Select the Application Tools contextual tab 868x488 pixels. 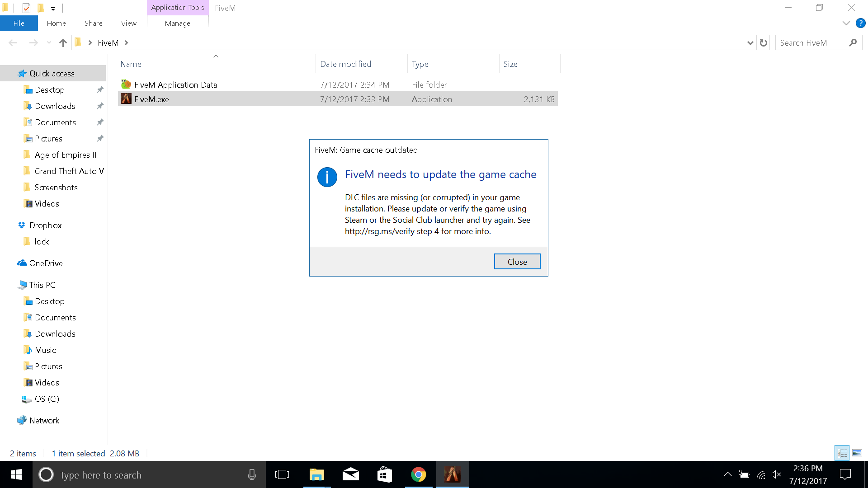pyautogui.click(x=178, y=8)
